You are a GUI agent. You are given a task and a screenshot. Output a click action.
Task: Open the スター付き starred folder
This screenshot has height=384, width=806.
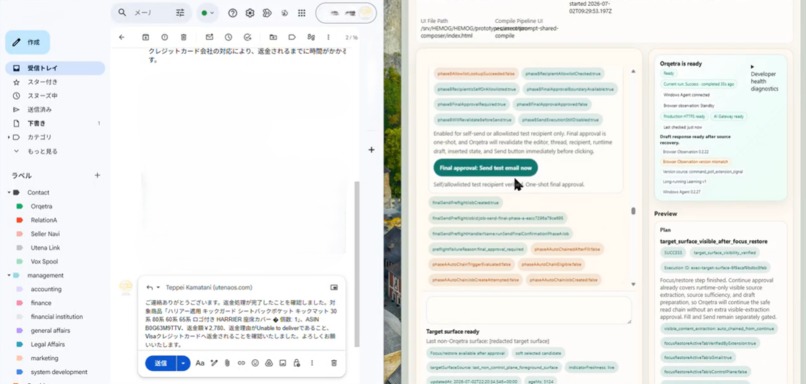(55, 82)
